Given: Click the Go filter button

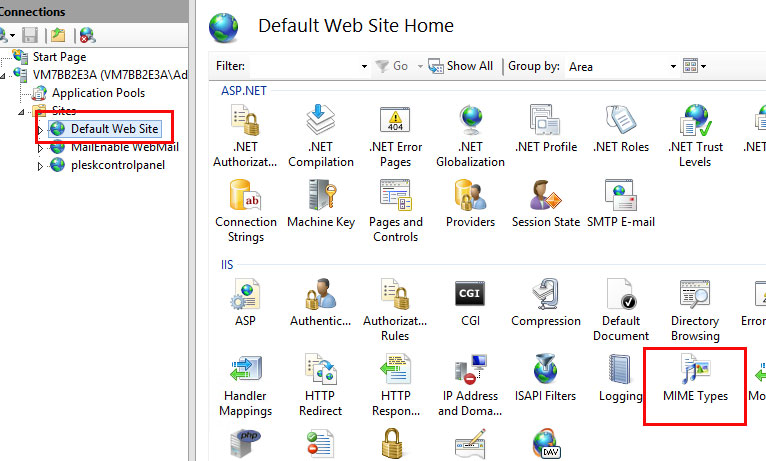Looking at the screenshot, I should [x=392, y=66].
